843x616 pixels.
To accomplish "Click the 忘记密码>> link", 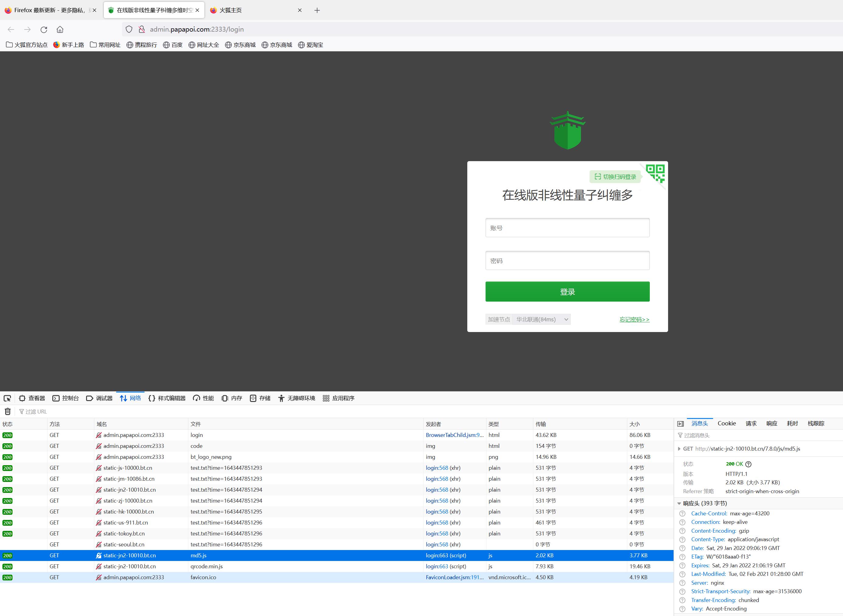I will pos(635,320).
